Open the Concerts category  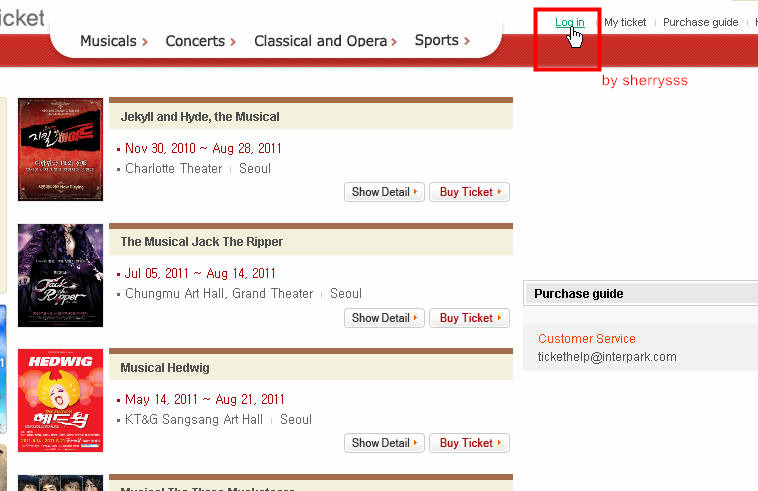point(195,41)
